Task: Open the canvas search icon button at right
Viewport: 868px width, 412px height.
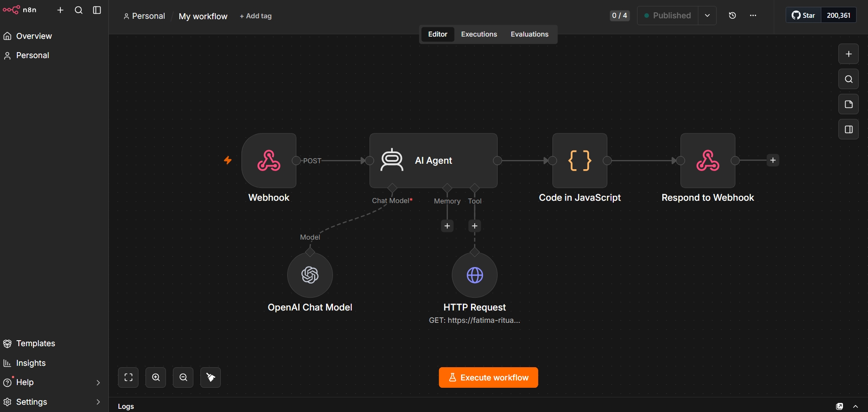Action: point(848,79)
